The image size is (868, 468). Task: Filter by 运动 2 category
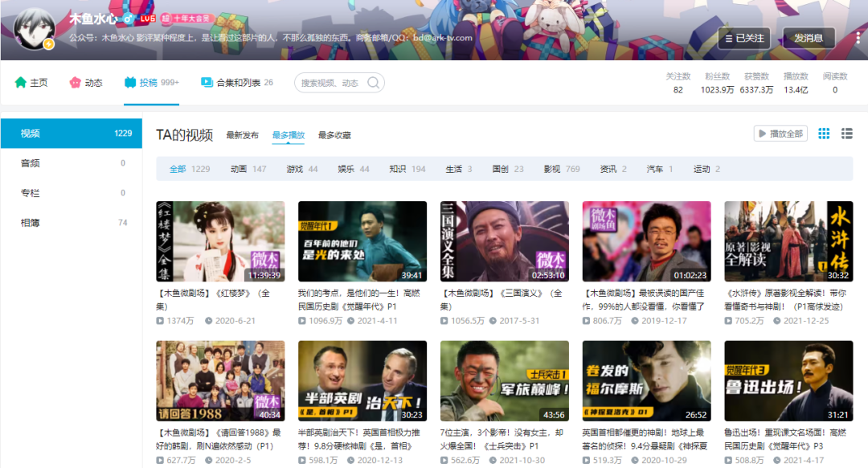pos(706,169)
